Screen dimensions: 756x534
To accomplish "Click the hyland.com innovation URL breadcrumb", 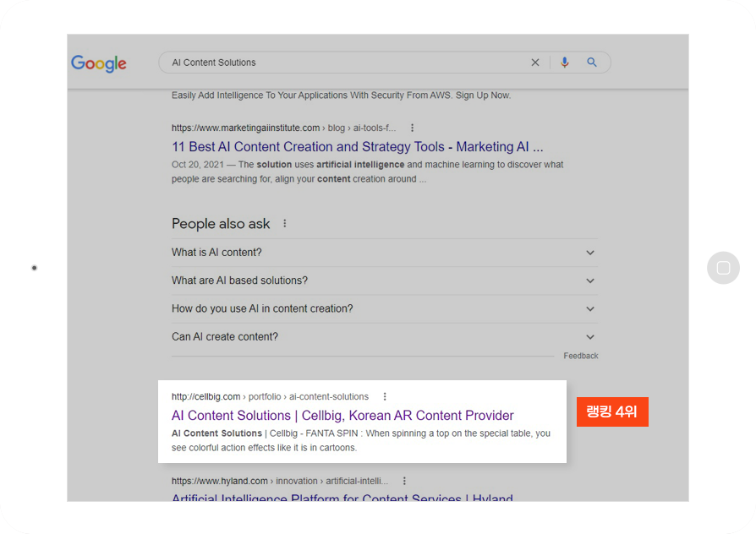I will (x=280, y=481).
